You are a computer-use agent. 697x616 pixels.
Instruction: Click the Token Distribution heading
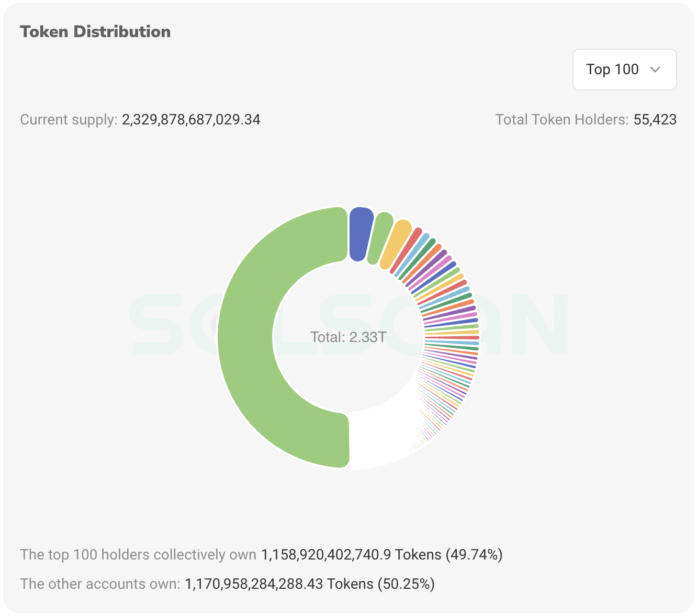pyautogui.click(x=95, y=31)
